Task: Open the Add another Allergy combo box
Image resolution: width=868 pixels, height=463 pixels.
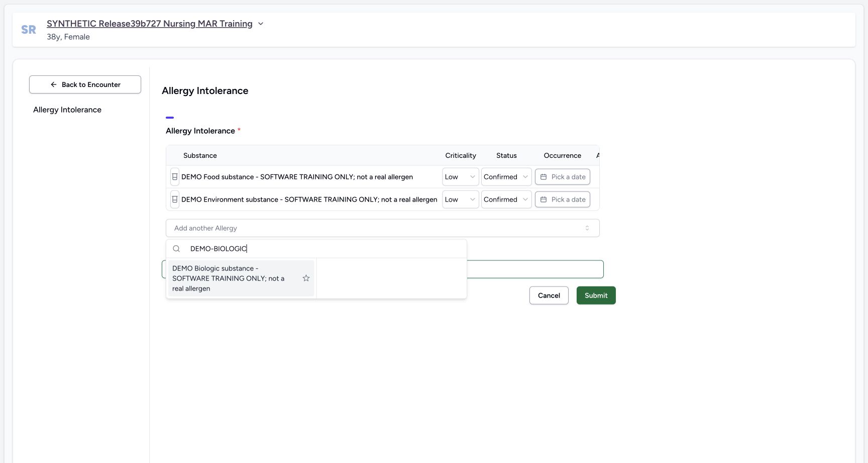Action: tap(383, 228)
